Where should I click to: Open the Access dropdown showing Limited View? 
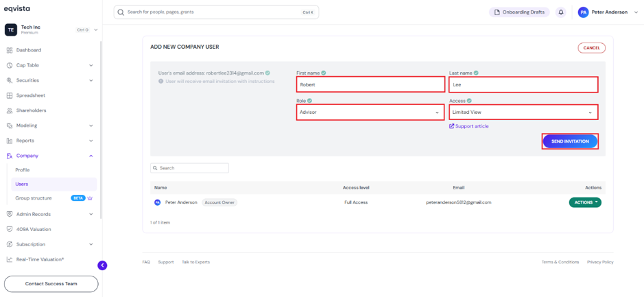click(x=523, y=112)
